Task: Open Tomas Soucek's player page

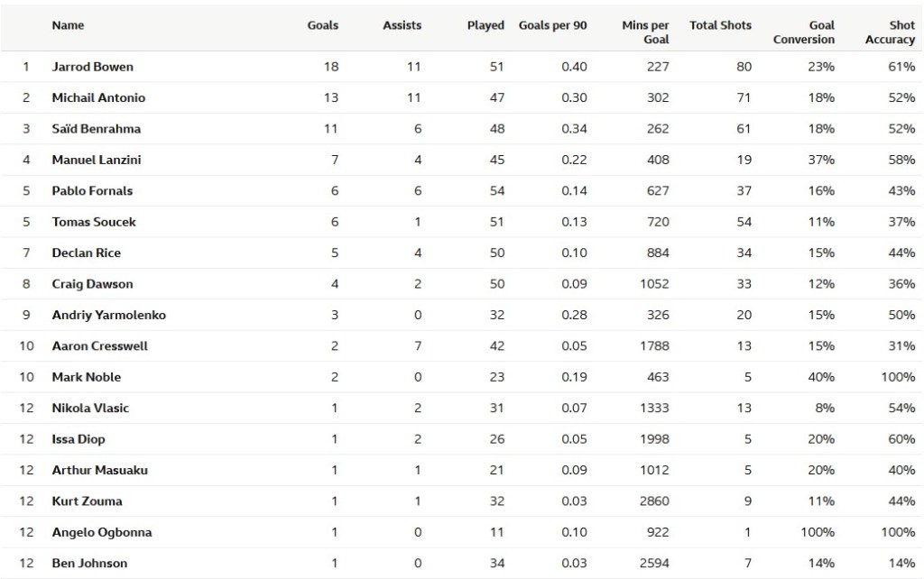Action: (x=94, y=222)
